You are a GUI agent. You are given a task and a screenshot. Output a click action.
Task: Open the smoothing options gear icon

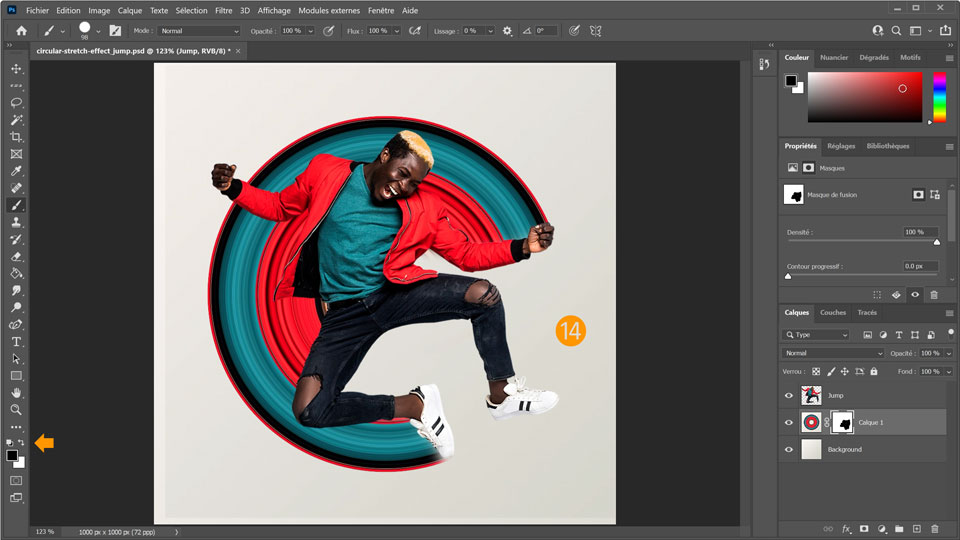[507, 31]
